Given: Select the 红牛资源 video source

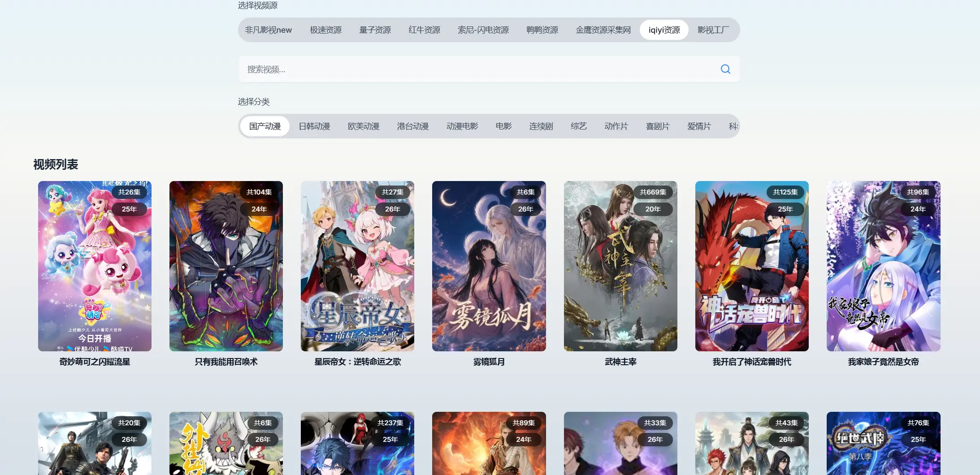Looking at the screenshot, I should (x=425, y=30).
